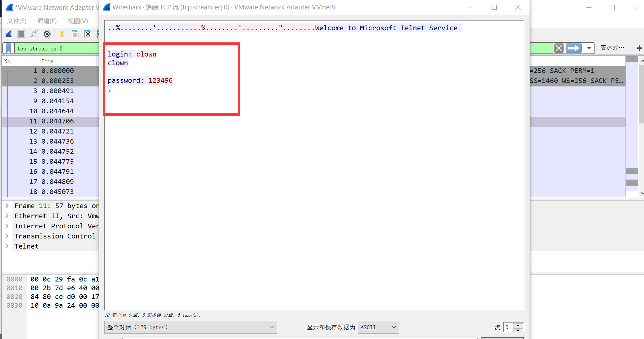Open a saved capture file

click(x=62, y=34)
